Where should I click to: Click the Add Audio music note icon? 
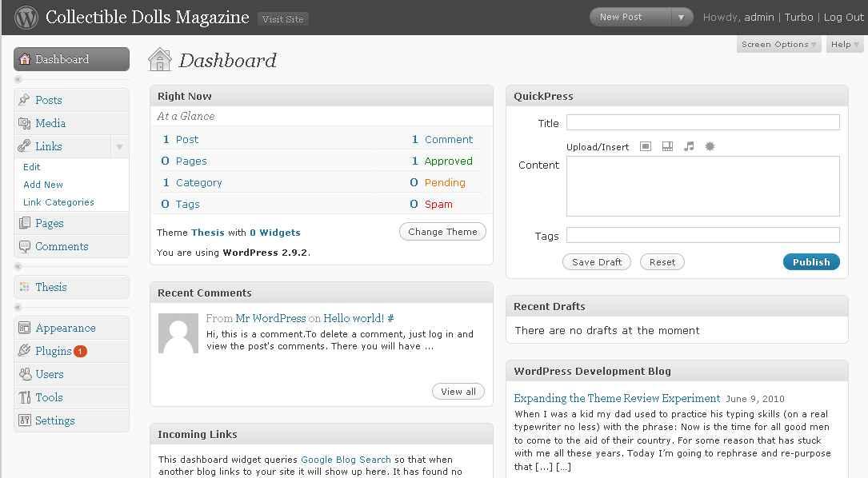[x=689, y=147]
